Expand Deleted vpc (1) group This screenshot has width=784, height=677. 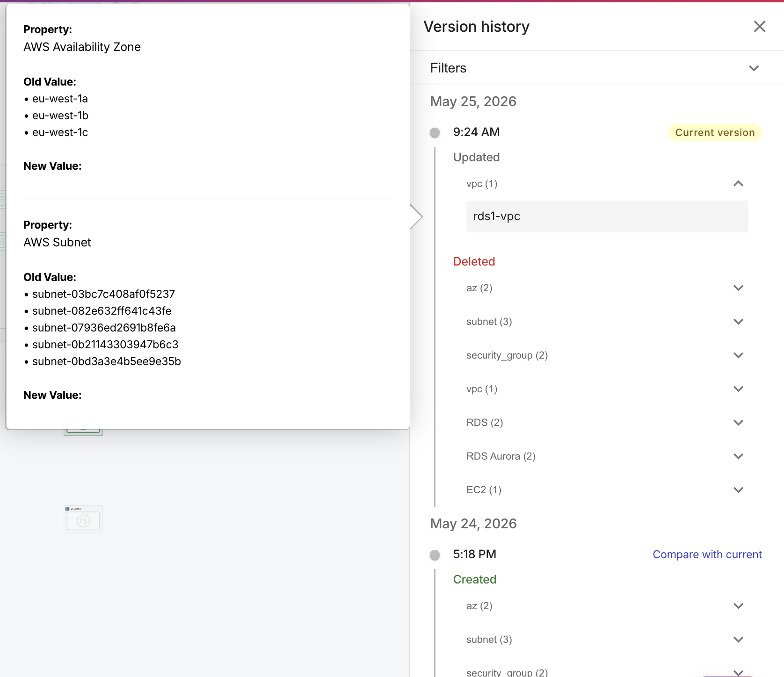tap(738, 389)
